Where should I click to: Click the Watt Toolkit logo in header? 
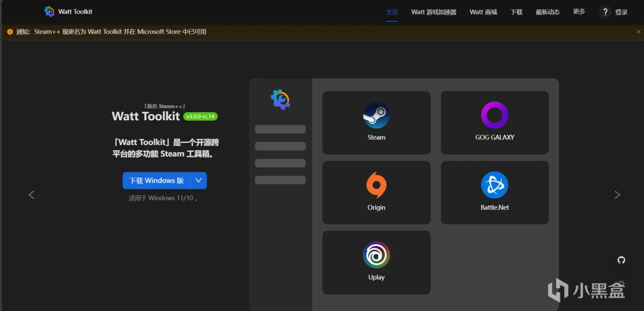(50, 11)
